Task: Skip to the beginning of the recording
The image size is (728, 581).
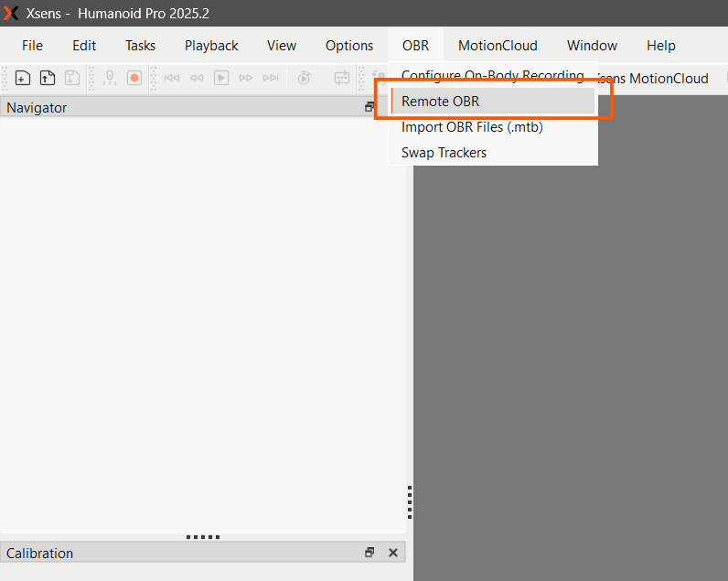Action: coord(172,78)
